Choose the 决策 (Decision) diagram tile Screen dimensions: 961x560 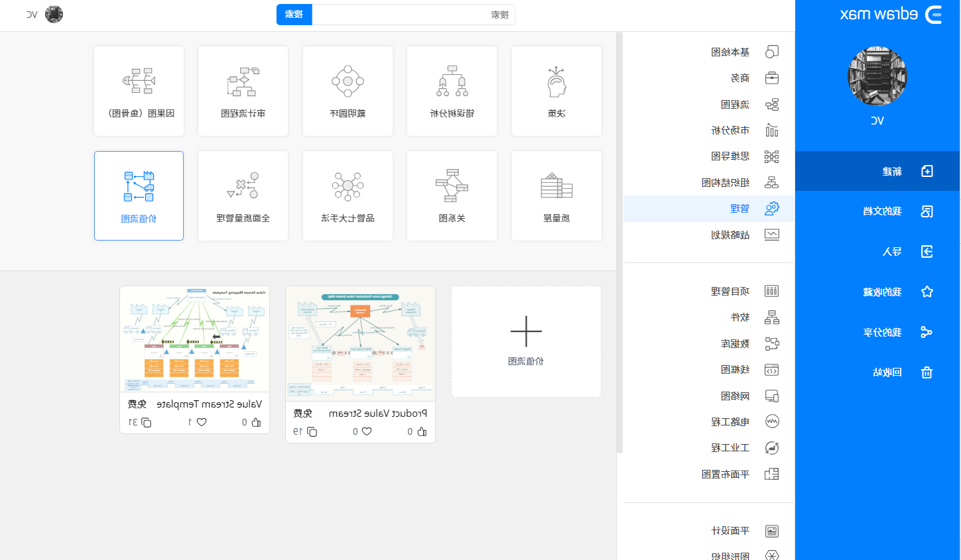click(x=556, y=91)
